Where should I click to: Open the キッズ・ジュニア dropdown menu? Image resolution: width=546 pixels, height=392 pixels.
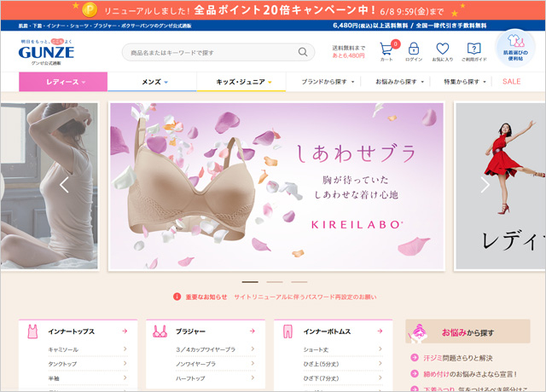point(241,82)
